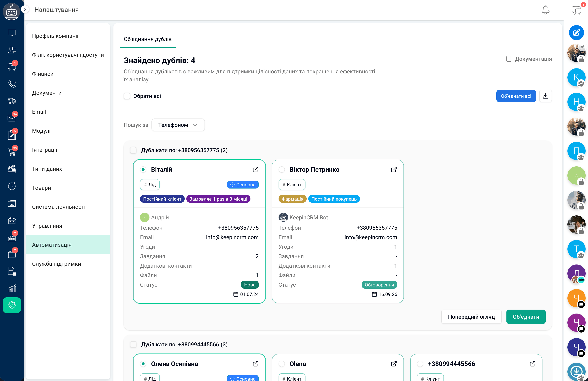588x381 pixels.
Task: Click the Обговорення status badge
Action: pyautogui.click(x=379, y=285)
